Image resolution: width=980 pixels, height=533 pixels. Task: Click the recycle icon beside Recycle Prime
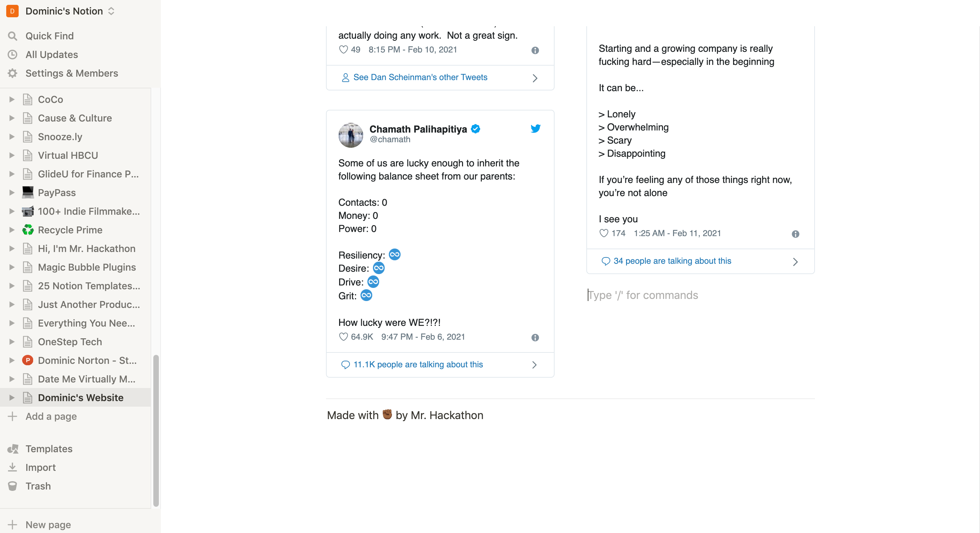coord(28,230)
